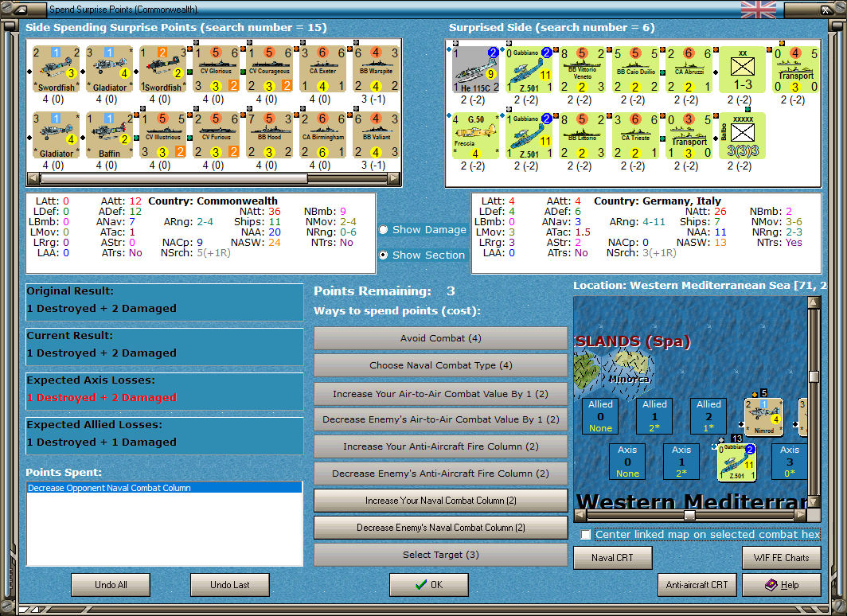Click the Avoid Combat (4) option
The height and width of the screenshot is (616, 847).
(441, 338)
